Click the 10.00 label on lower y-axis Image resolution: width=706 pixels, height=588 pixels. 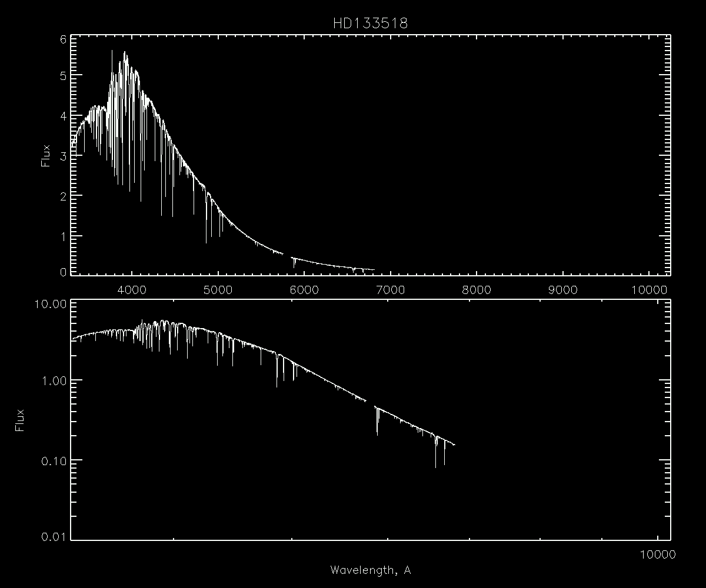pyautogui.click(x=52, y=305)
